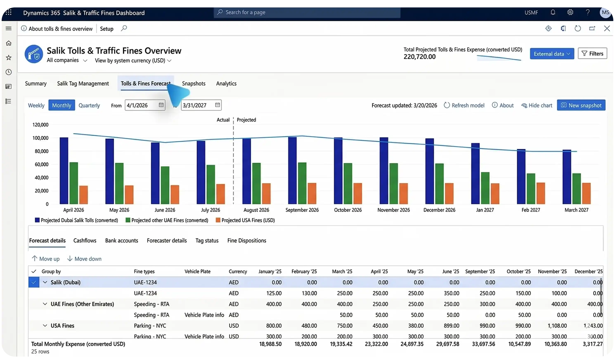This screenshot has height=364, width=615.
Task: Open the Cashflows tab
Action: (x=85, y=240)
